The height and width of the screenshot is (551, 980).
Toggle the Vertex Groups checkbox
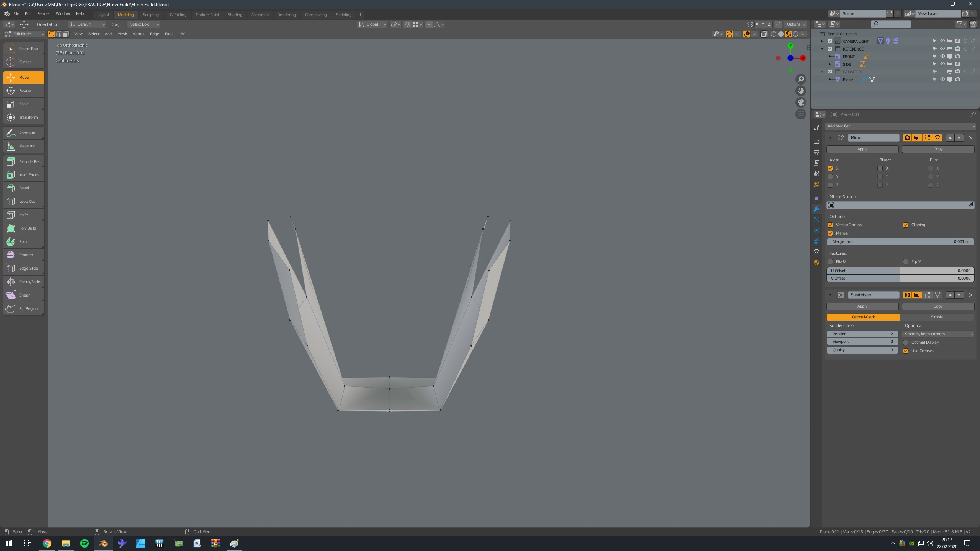[830, 225]
